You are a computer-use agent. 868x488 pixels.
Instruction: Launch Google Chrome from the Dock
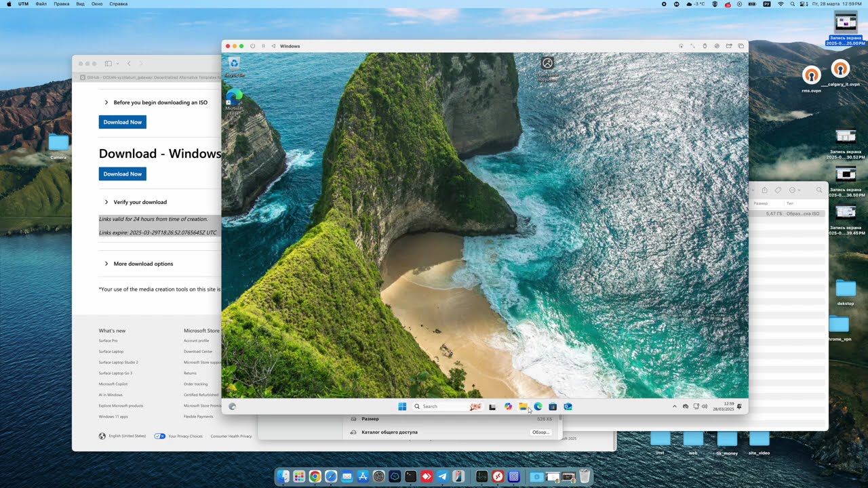pos(315,476)
